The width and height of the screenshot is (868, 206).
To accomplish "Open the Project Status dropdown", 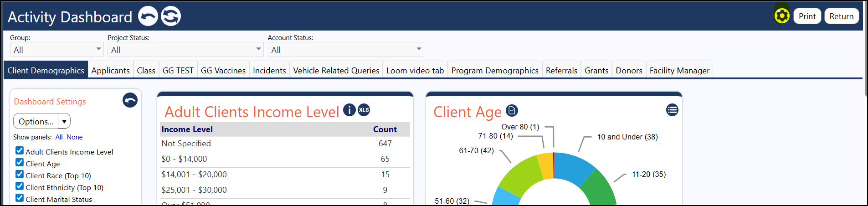I will point(185,49).
